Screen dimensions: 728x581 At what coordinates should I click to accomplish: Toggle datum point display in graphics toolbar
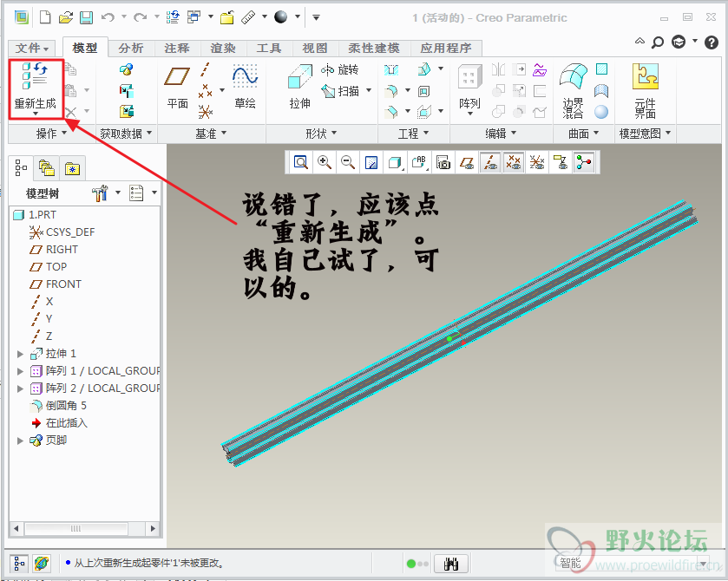coord(514,162)
